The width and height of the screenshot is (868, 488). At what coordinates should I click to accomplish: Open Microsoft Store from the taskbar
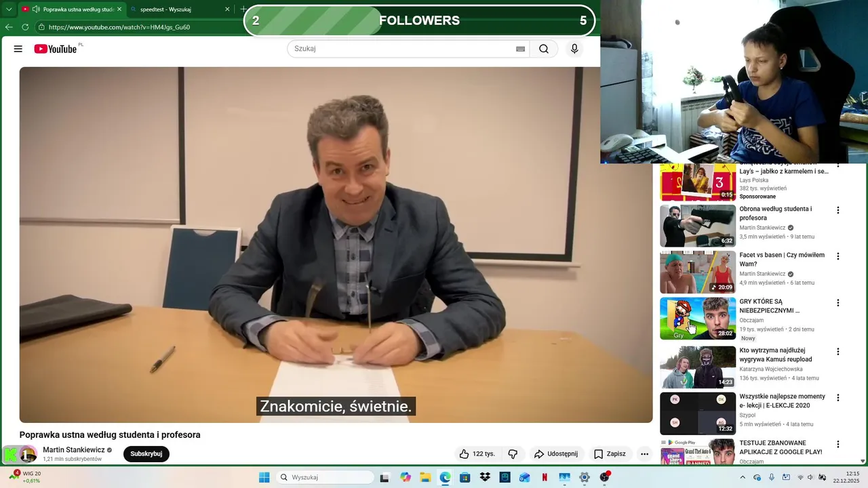465,477
